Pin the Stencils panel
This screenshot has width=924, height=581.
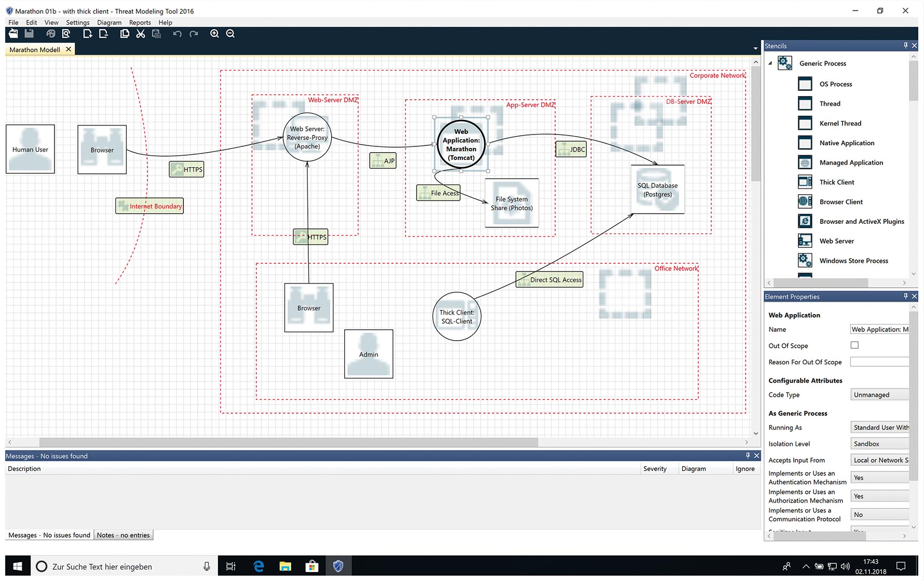click(x=905, y=46)
